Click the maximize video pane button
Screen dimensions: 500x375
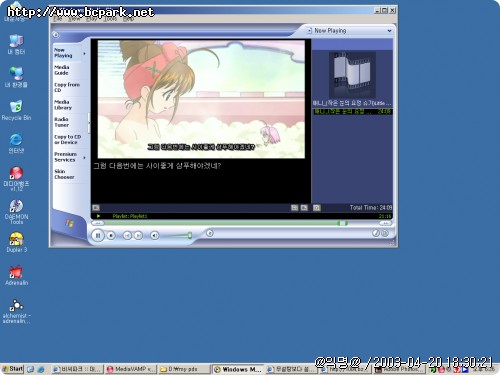click(317, 208)
